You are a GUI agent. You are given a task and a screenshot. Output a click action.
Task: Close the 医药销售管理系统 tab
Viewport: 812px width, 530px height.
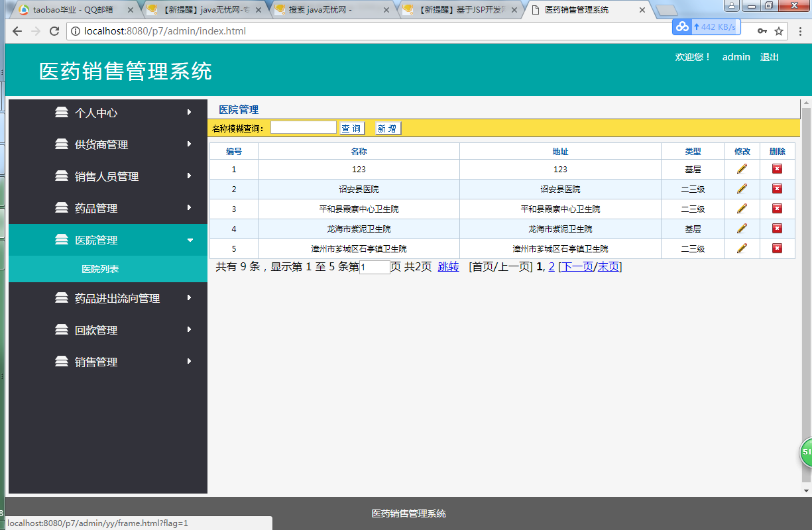[642, 10]
